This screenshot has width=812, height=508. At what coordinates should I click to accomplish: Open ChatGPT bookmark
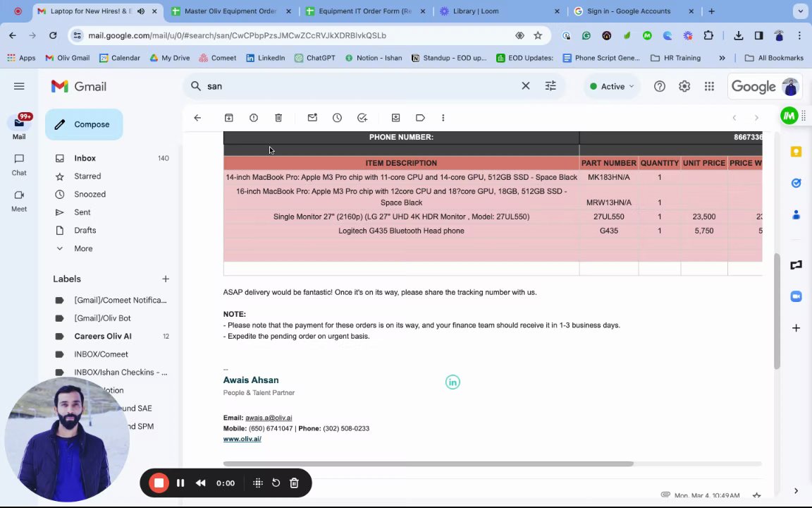315,58
